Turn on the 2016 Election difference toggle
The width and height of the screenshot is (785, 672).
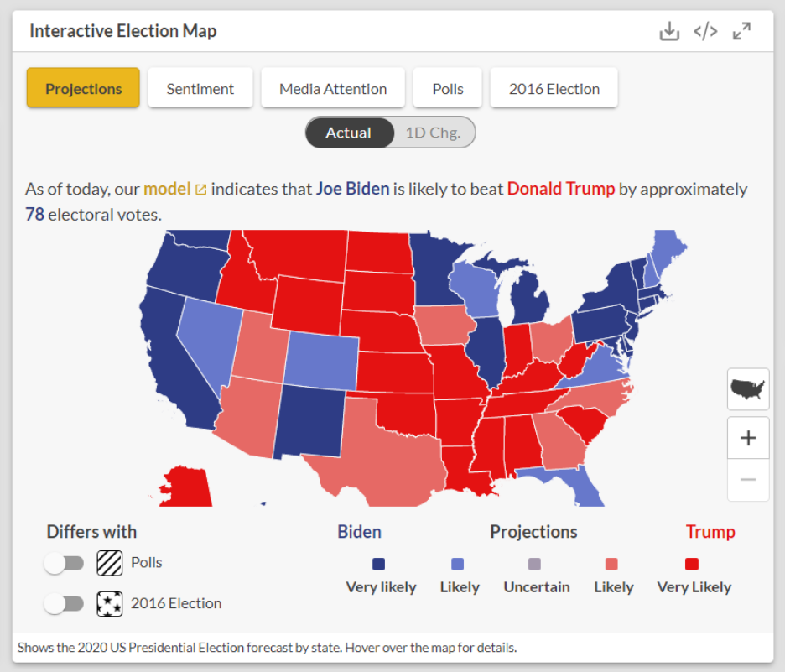[x=65, y=603]
